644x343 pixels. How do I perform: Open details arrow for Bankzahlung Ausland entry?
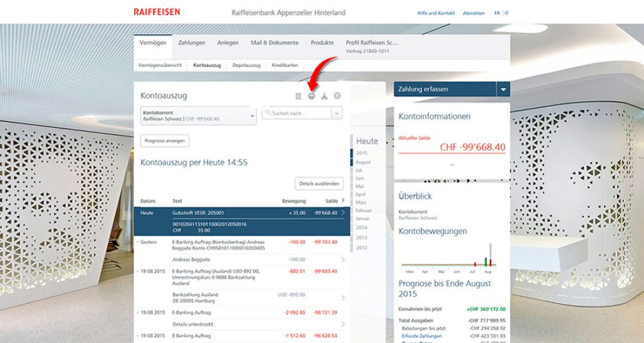tap(343, 297)
